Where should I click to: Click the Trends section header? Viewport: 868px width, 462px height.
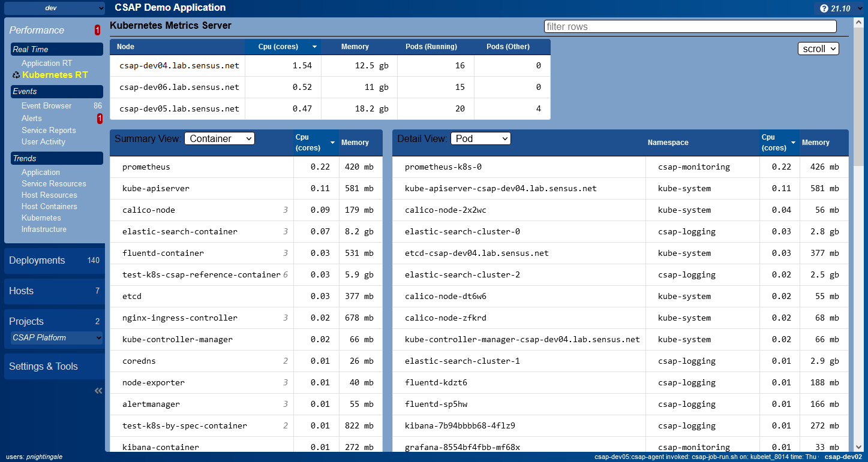[57, 158]
